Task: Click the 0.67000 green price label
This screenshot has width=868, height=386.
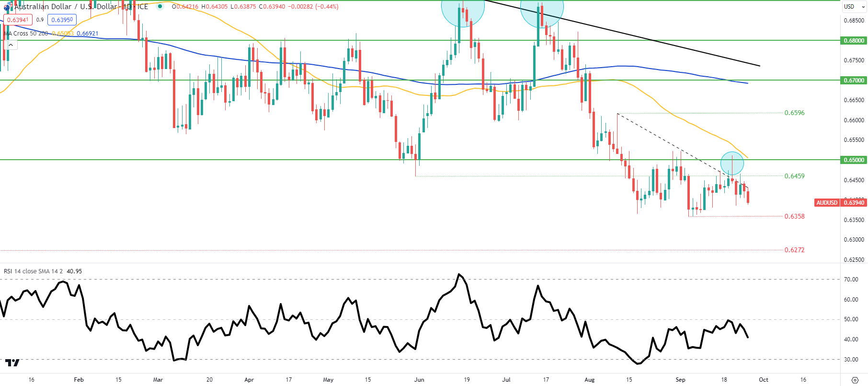Action: click(x=854, y=81)
